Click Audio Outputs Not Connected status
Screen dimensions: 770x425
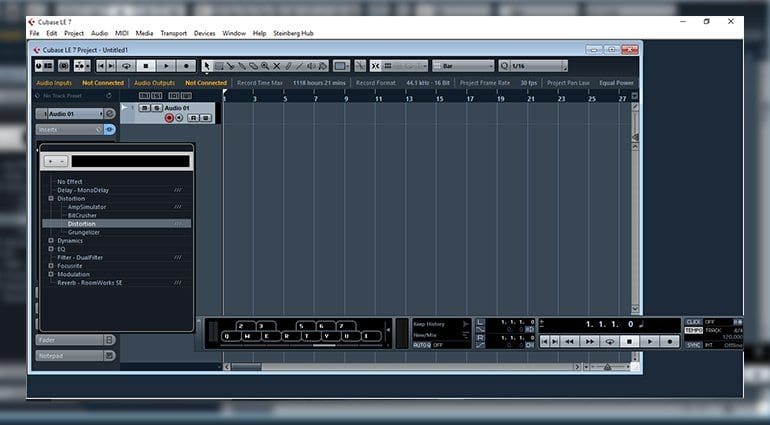click(206, 83)
